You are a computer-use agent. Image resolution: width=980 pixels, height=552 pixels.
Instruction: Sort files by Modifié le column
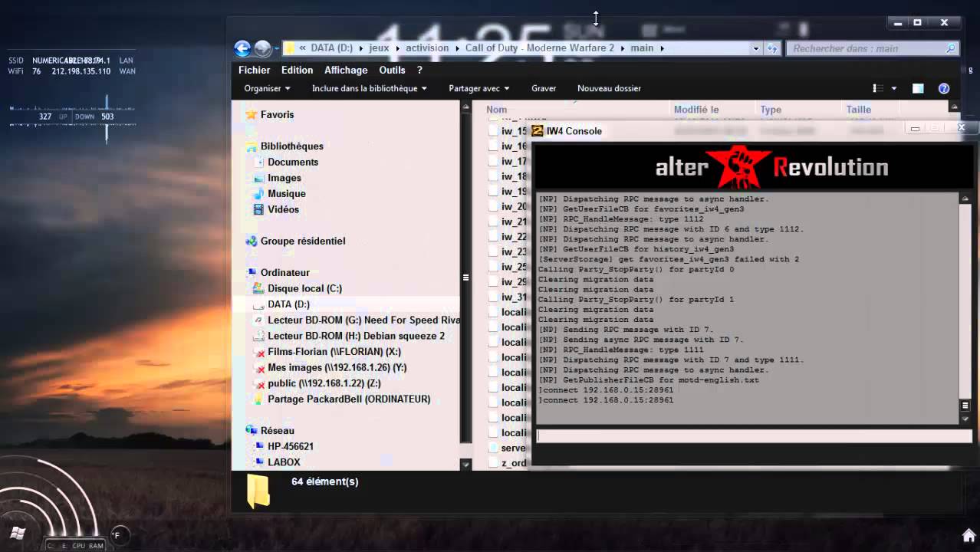[x=696, y=110]
